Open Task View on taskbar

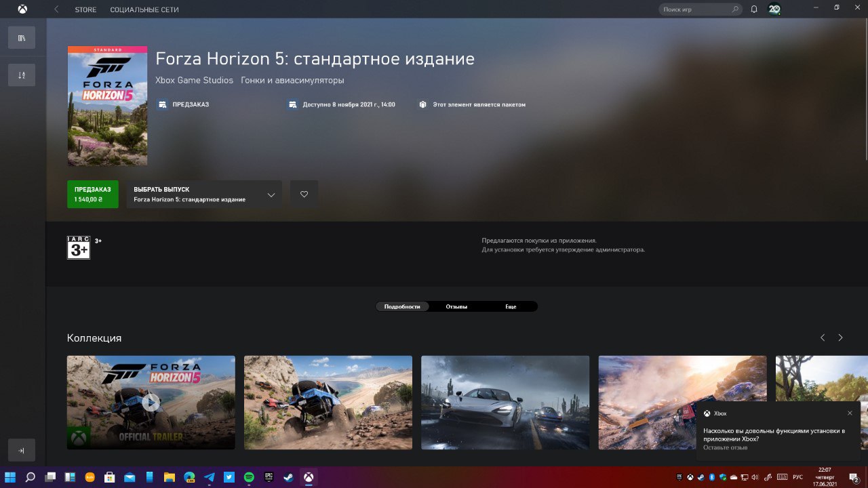coord(50,477)
